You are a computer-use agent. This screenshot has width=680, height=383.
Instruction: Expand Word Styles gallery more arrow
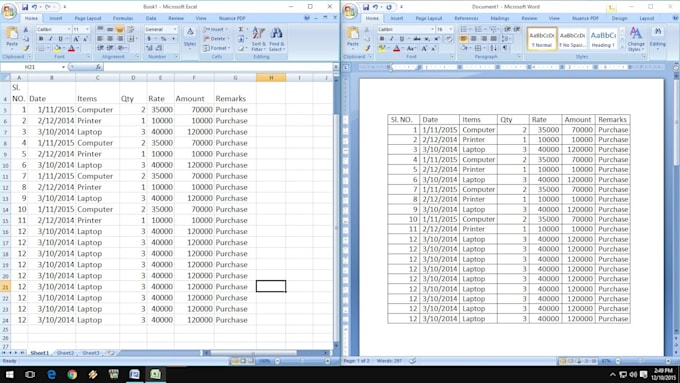point(622,46)
